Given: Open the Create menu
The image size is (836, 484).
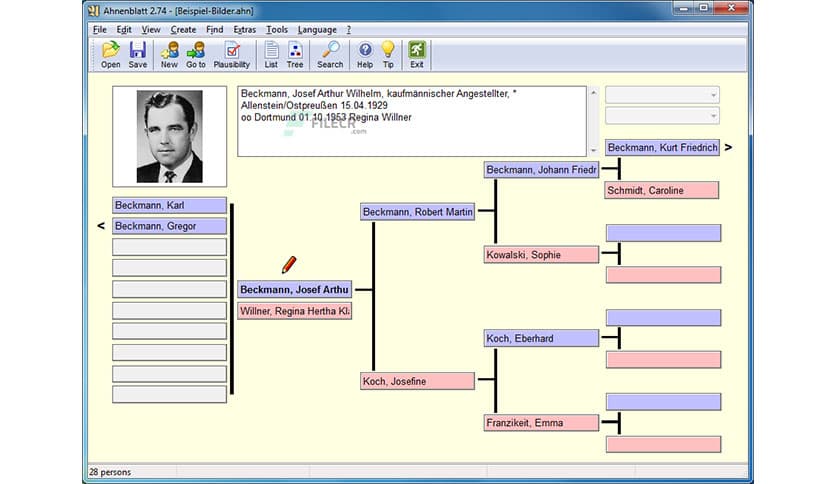Looking at the screenshot, I should pos(183,30).
